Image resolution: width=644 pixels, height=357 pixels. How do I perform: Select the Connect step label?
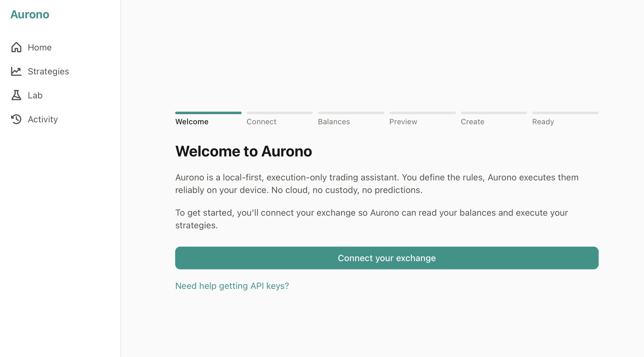pyautogui.click(x=262, y=122)
